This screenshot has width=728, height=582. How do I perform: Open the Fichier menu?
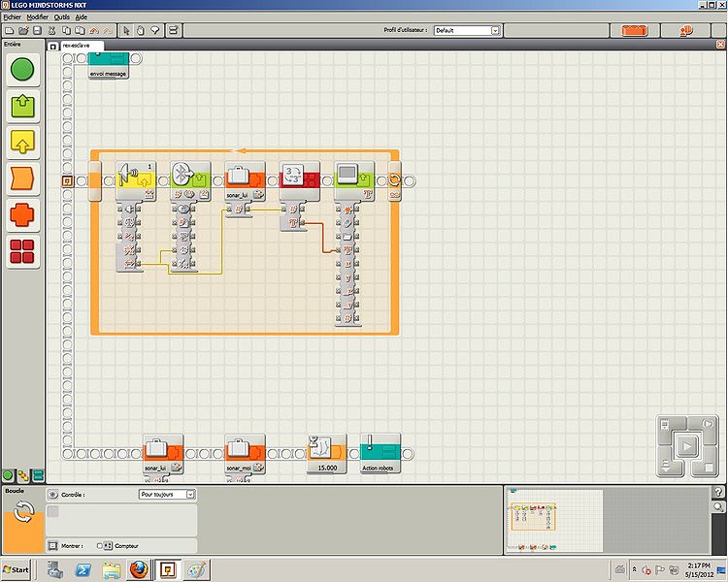click(x=12, y=17)
